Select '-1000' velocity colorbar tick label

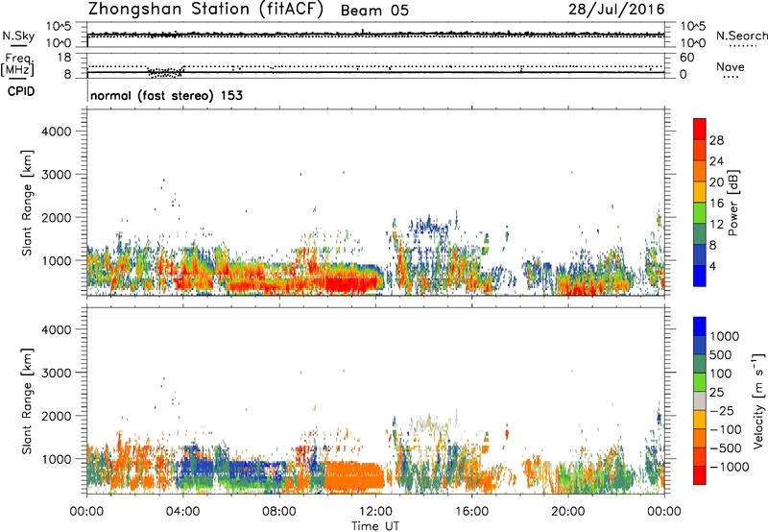[730, 467]
